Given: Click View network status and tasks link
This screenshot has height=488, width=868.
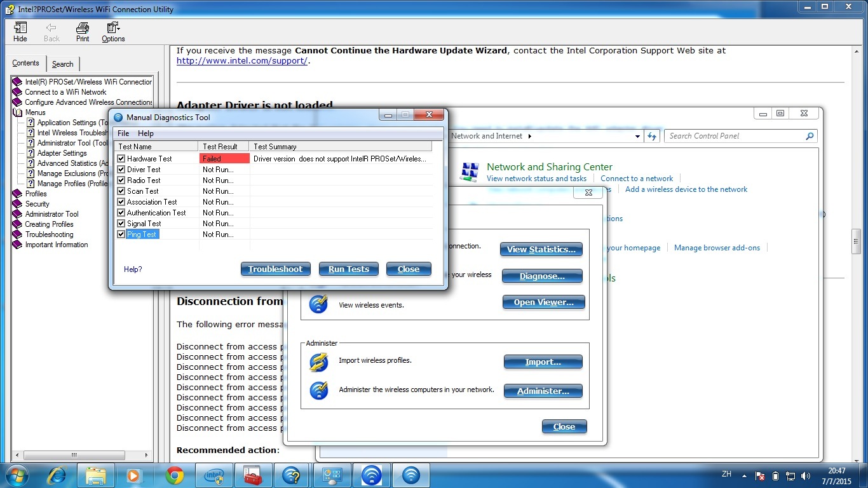Looking at the screenshot, I should pyautogui.click(x=536, y=179).
